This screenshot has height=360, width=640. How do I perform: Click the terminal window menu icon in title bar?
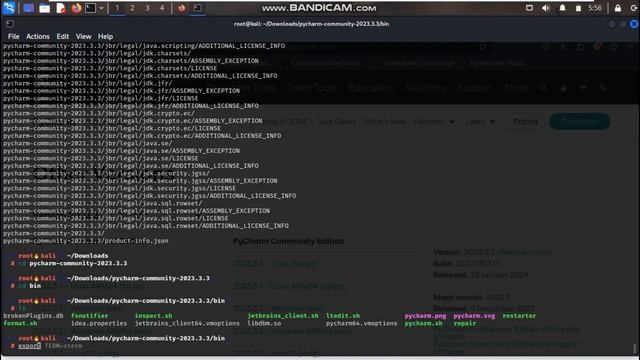10,24
